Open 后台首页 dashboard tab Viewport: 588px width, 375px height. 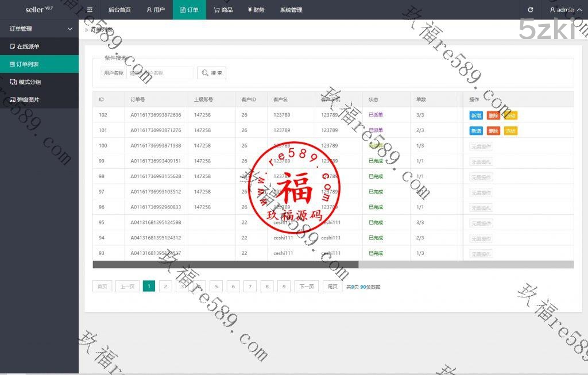point(119,10)
